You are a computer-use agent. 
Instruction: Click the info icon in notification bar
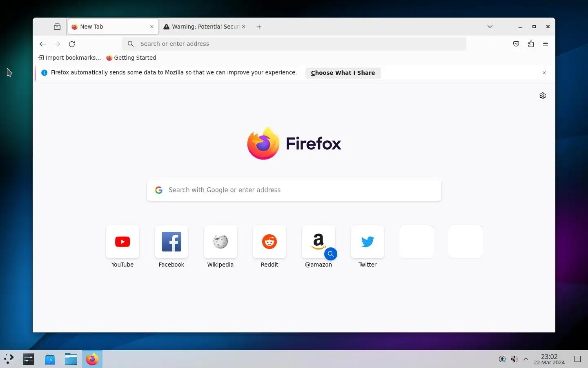point(44,73)
